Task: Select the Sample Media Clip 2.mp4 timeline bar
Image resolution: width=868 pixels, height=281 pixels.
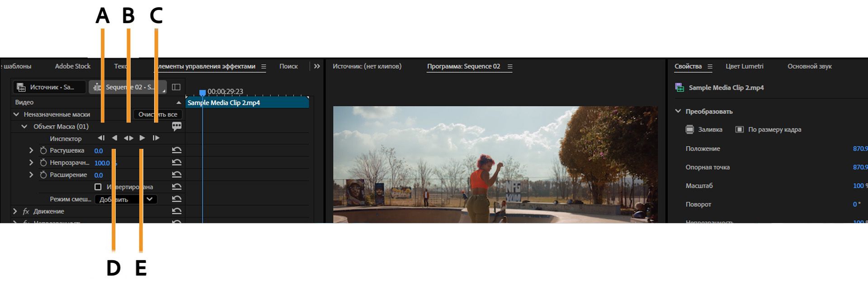Action: (x=247, y=103)
